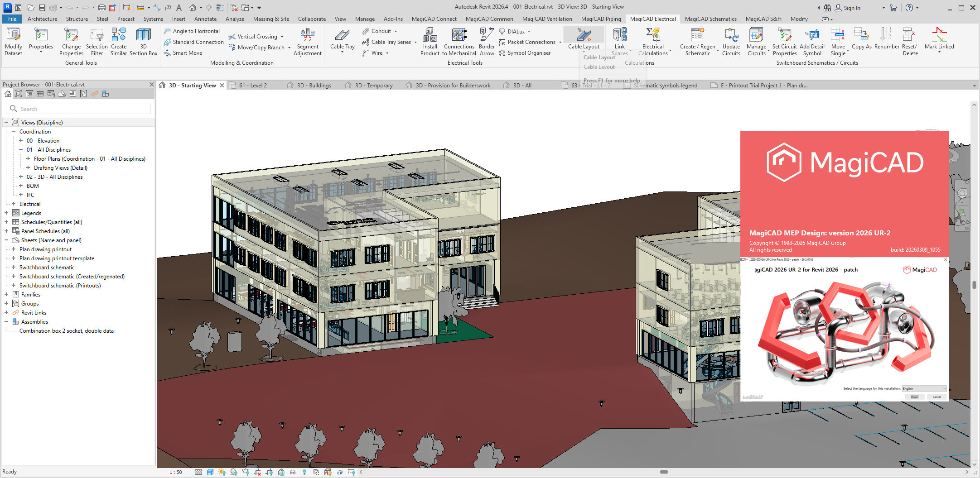Open the Modify Dataset tool
Screen dimensions: 980x478
(x=13, y=41)
